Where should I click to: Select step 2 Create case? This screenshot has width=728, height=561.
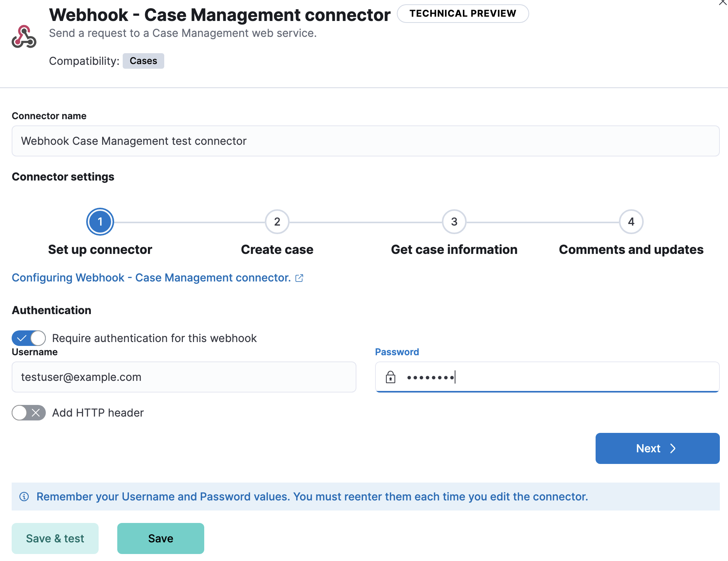277,222
